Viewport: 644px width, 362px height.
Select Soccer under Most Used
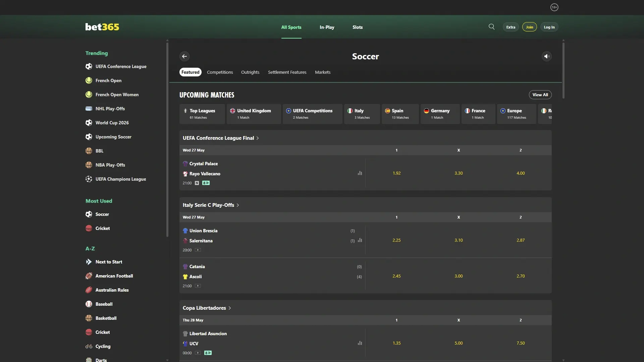tap(97, 214)
